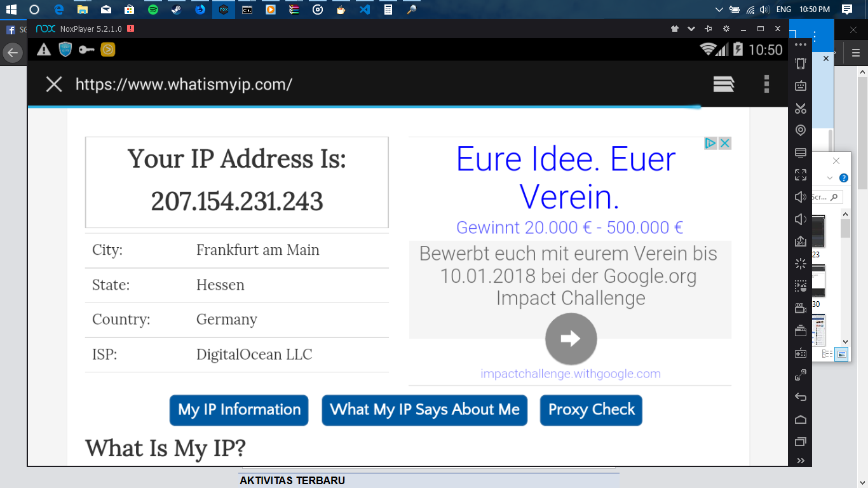Click the whatismyip.com URL address field
The height and width of the screenshot is (488, 868).
(184, 84)
